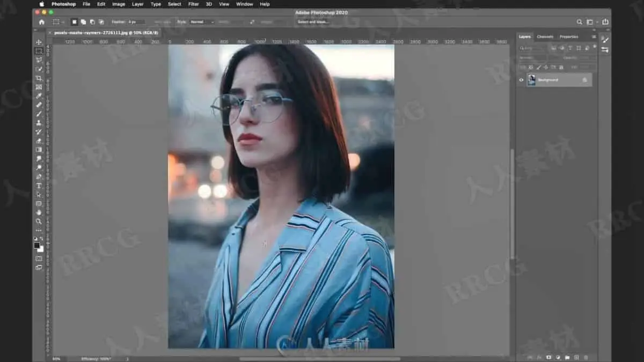Select the Dodge tool
The height and width of the screenshot is (362, 644).
click(x=39, y=167)
